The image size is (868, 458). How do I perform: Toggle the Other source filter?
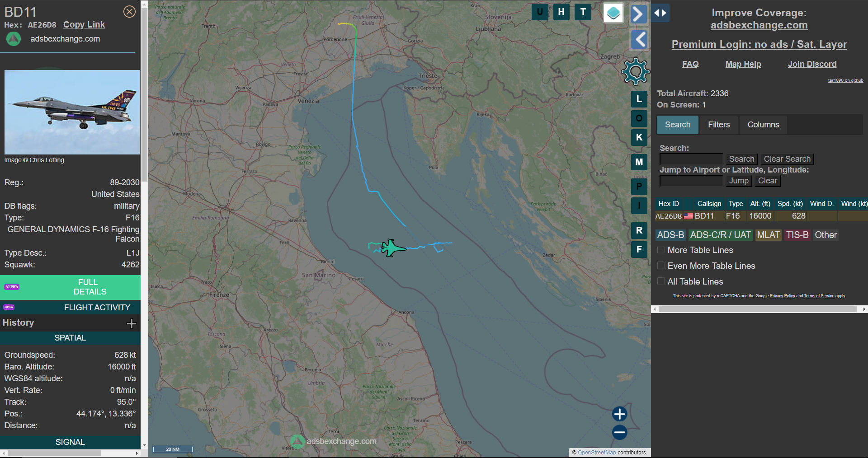pyautogui.click(x=826, y=235)
